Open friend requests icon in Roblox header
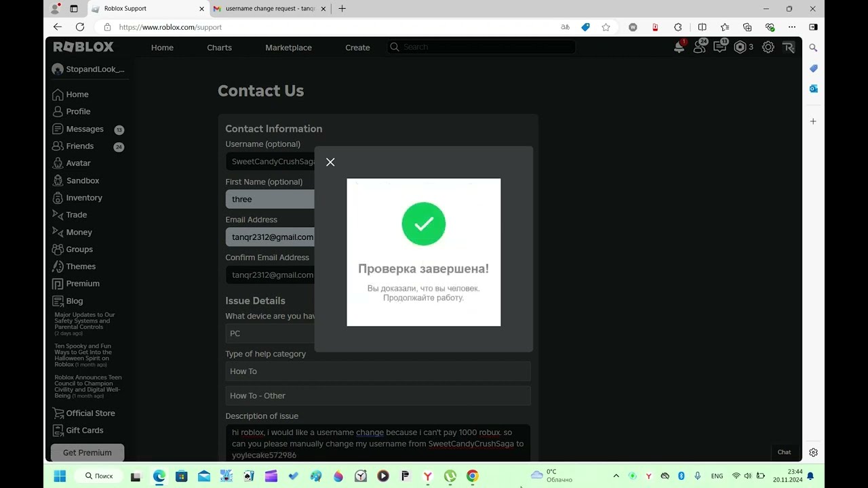Viewport: 868px width, 488px height. [700, 47]
